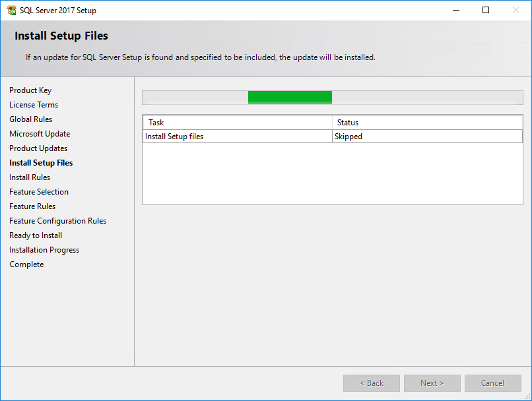Click the window resize grip corner
Viewport: 532px width, 401px height.
(x=528, y=397)
